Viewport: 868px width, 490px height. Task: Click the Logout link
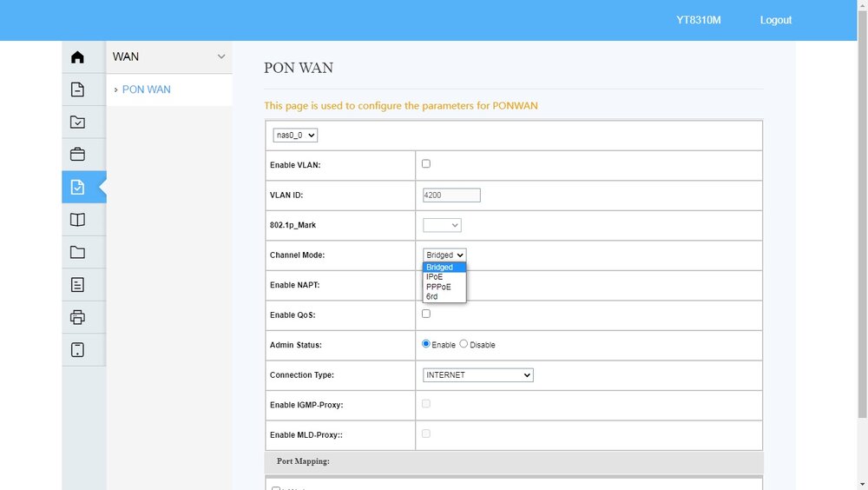tap(775, 20)
